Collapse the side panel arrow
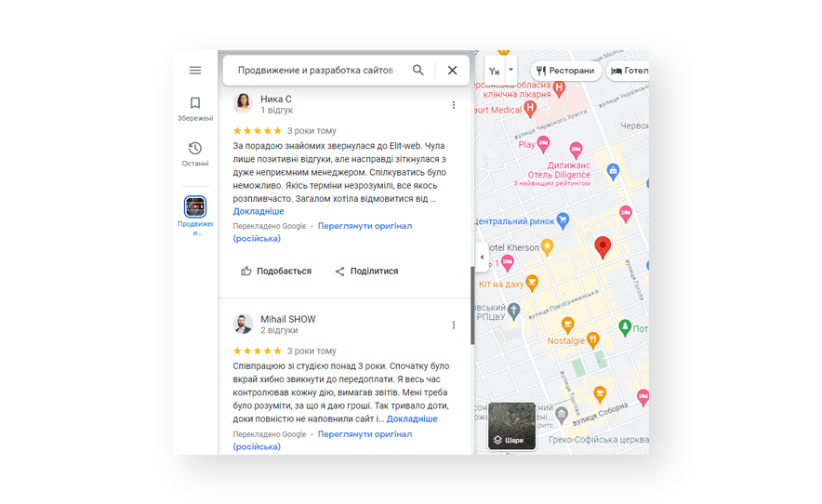822x504 pixels. [x=482, y=258]
